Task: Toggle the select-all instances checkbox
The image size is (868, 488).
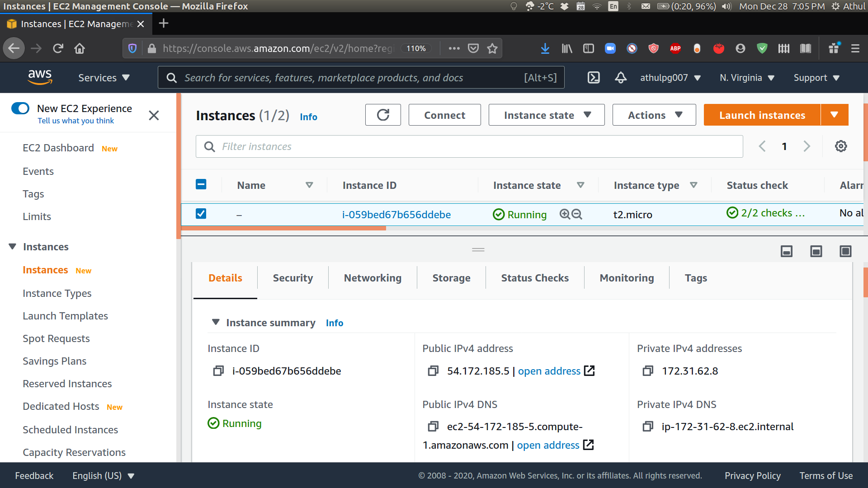Action: click(201, 184)
